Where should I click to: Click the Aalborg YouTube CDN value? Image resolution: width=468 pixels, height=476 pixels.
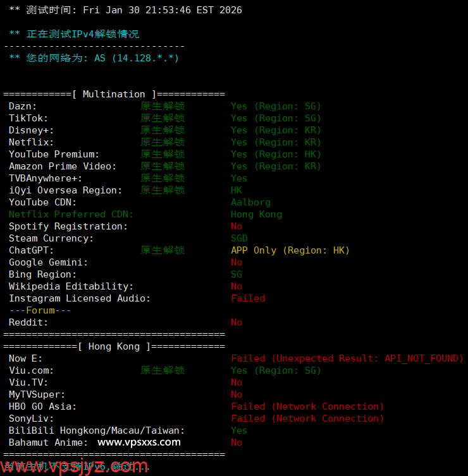coord(250,202)
